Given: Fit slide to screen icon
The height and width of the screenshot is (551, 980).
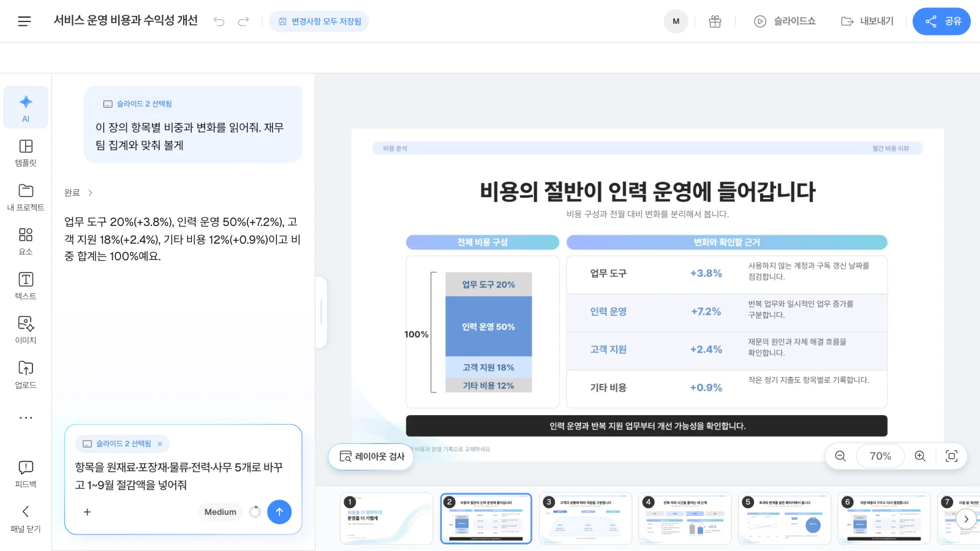Looking at the screenshot, I should point(951,456).
